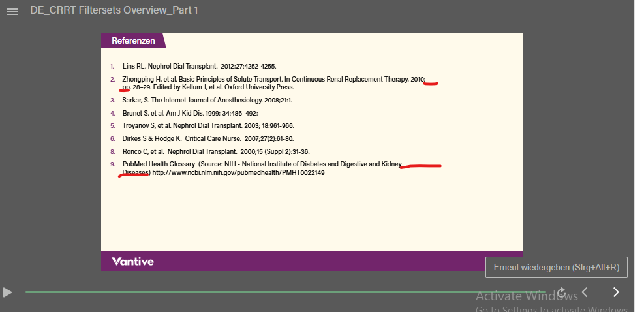Click PubMed Health Glossary reference text

pos(262,168)
